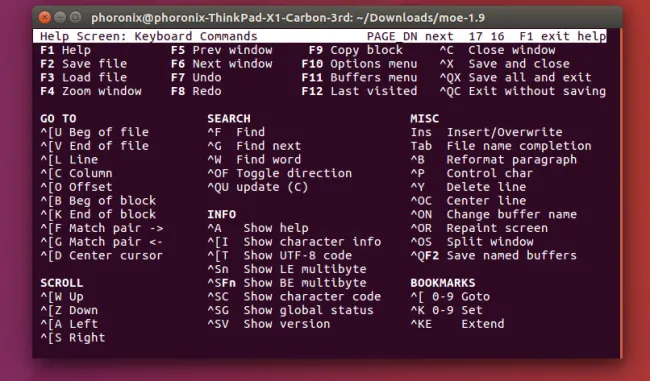
Task: Click 'PAGE_DN next' in header
Action: click(410, 36)
